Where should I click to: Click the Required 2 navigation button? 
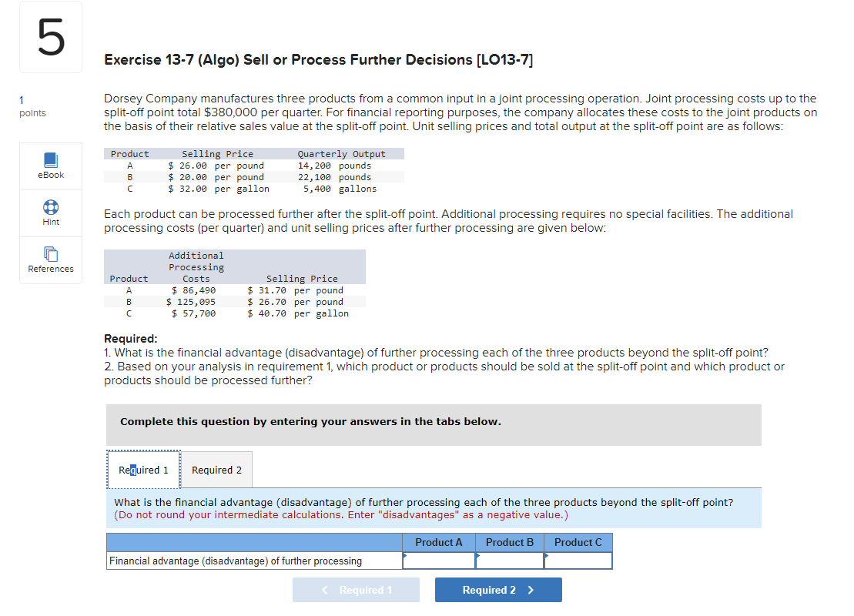(498, 589)
